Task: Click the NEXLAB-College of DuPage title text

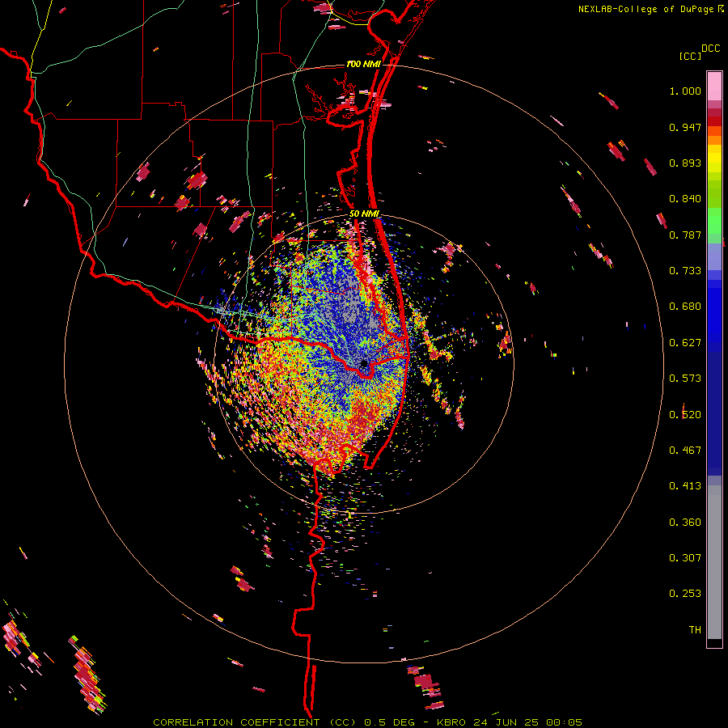Action: pyautogui.click(x=645, y=9)
